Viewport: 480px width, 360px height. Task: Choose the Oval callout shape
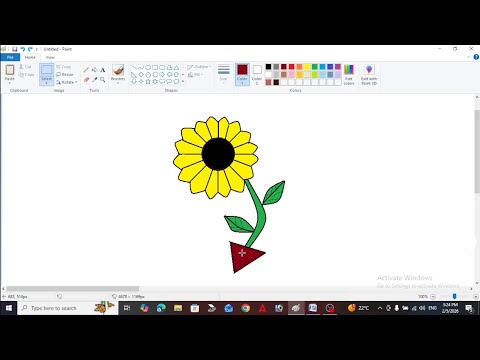(x=169, y=81)
